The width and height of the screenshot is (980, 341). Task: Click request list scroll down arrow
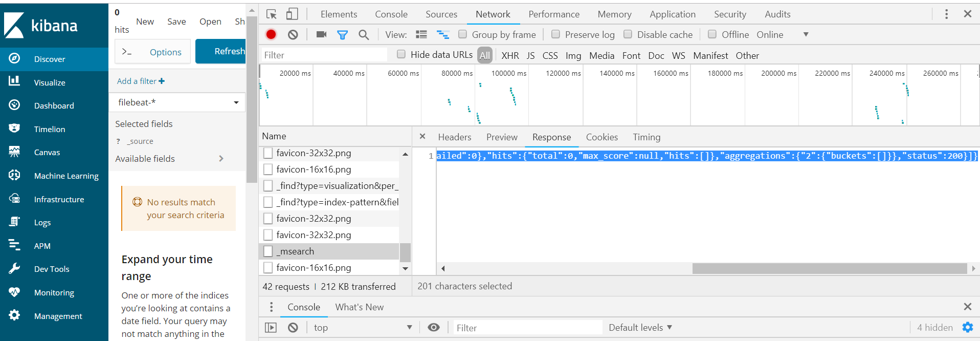(406, 268)
